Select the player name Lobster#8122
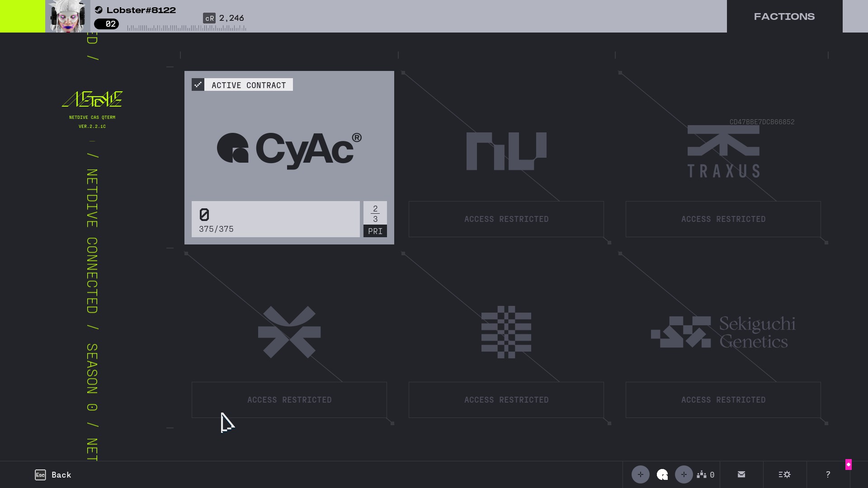Screen dimensions: 868x488 coord(141,10)
